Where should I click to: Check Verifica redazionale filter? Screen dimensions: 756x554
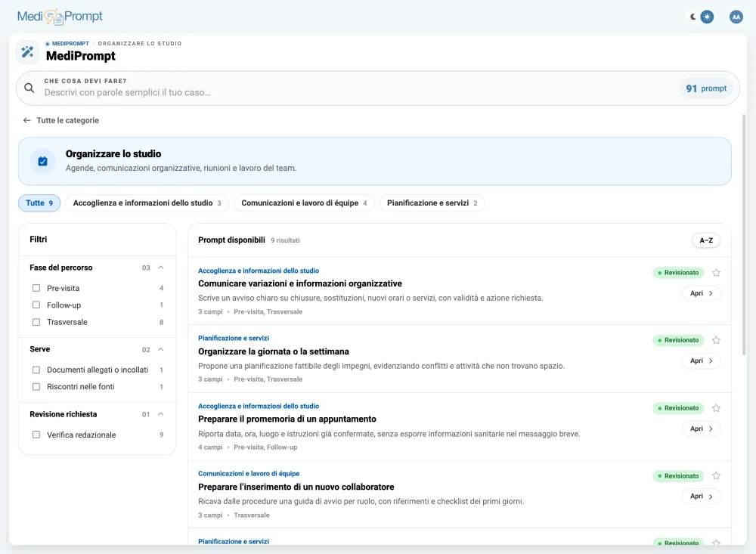36,435
